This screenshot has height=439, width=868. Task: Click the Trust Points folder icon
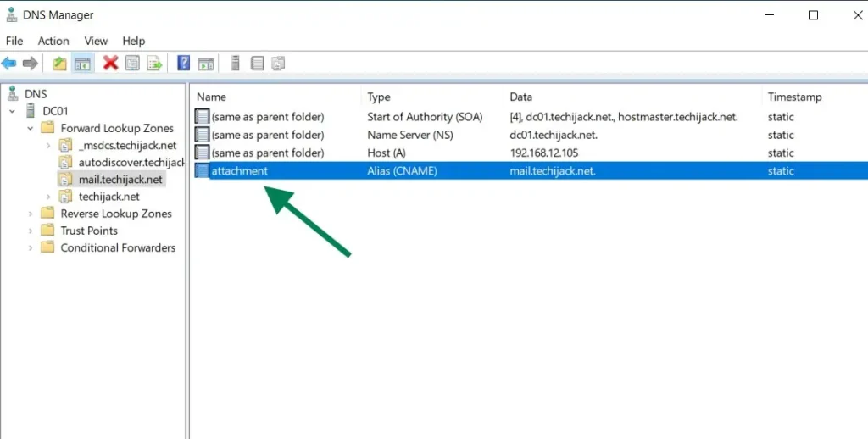47,231
